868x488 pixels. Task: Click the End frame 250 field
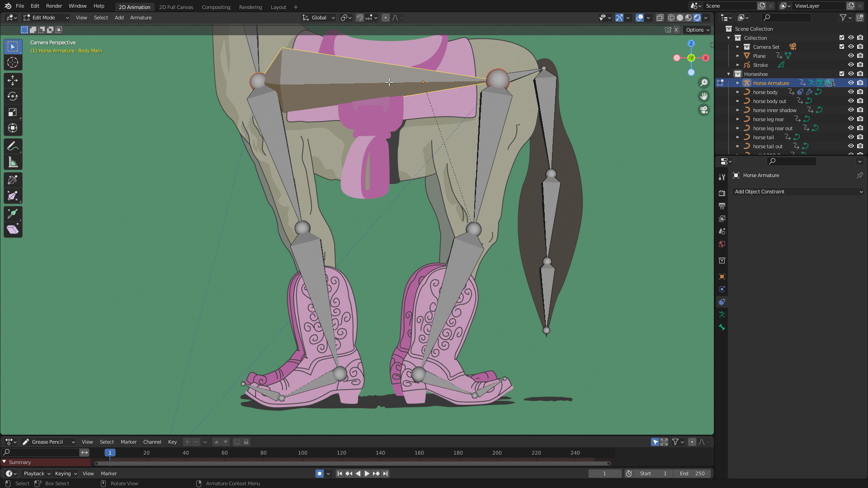click(692, 474)
